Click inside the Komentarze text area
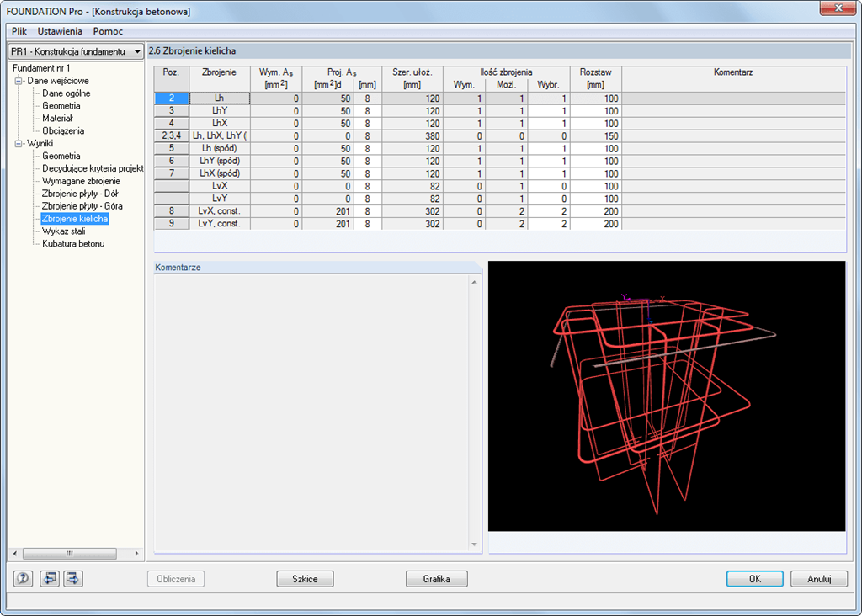The width and height of the screenshot is (862, 616). click(x=311, y=413)
